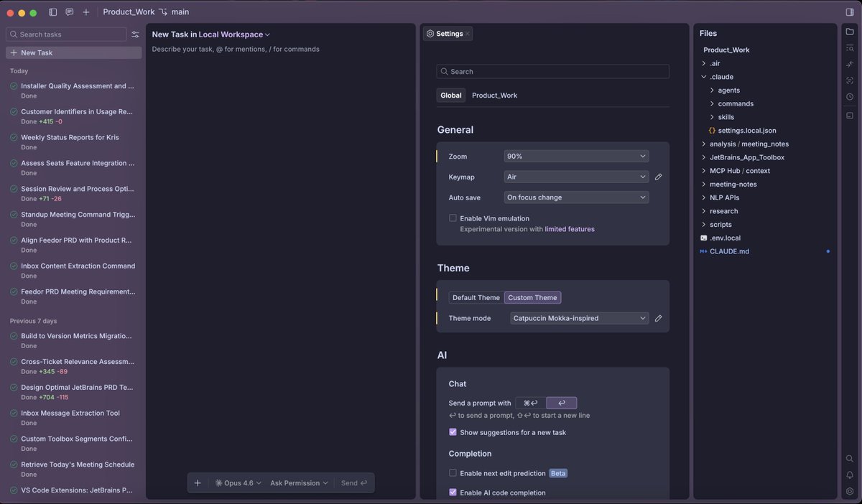Select the Files folder icon in right toolbar
This screenshot has height=504, width=862.
pos(850,32)
